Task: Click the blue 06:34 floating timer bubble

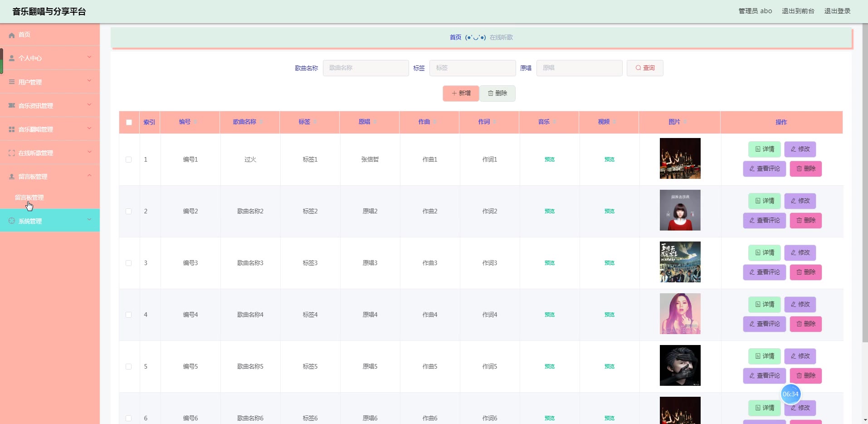Action: point(790,394)
